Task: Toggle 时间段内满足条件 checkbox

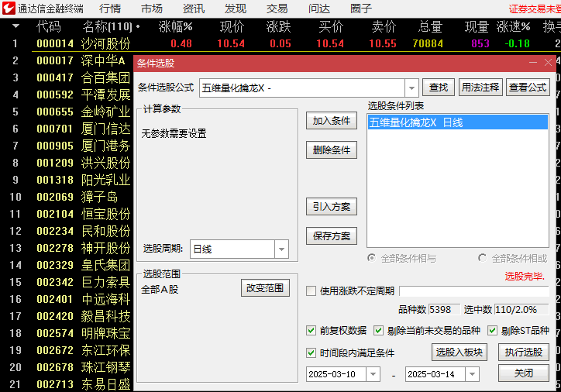Action: (x=311, y=353)
